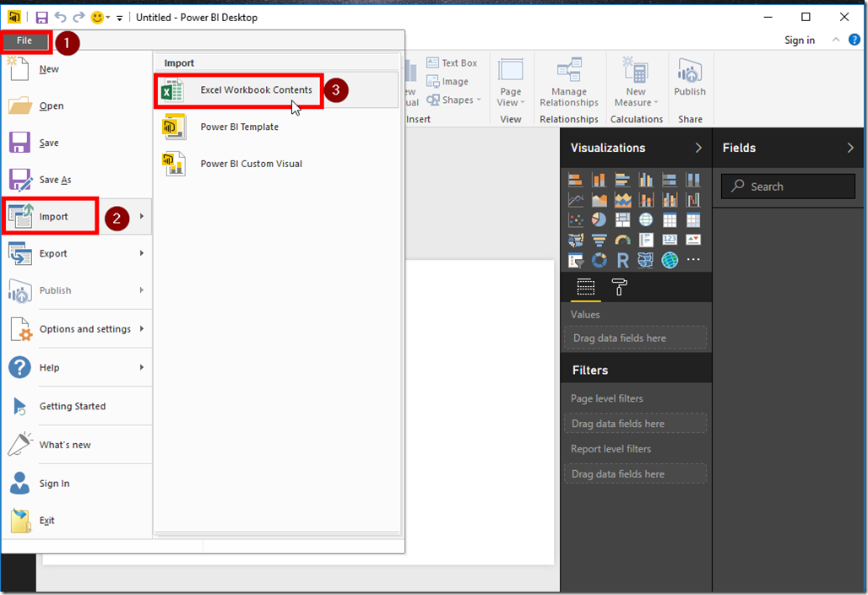Select the Multi-row card visualization
The height and width of the screenshot is (595, 868).
click(x=646, y=240)
